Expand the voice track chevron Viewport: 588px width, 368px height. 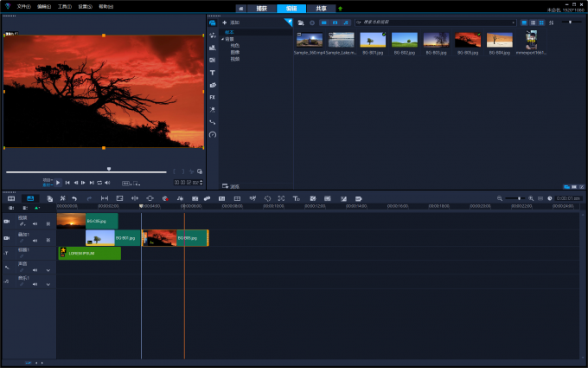coord(48,269)
